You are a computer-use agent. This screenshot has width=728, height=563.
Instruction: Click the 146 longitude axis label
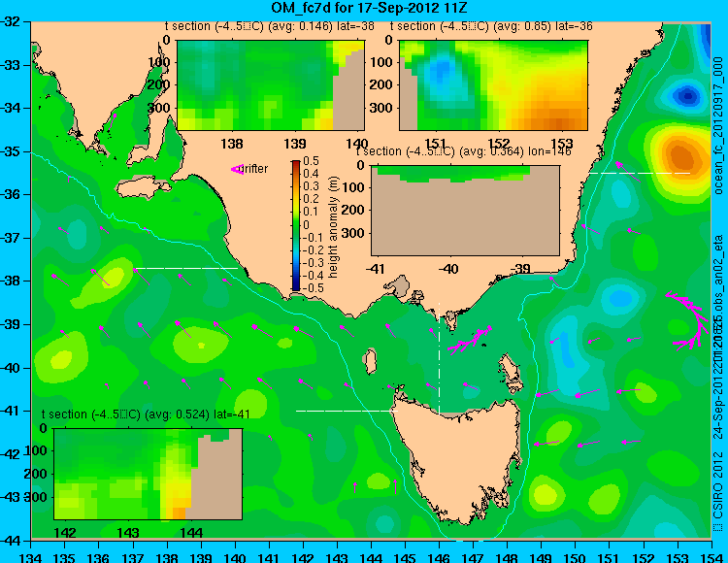click(439, 557)
